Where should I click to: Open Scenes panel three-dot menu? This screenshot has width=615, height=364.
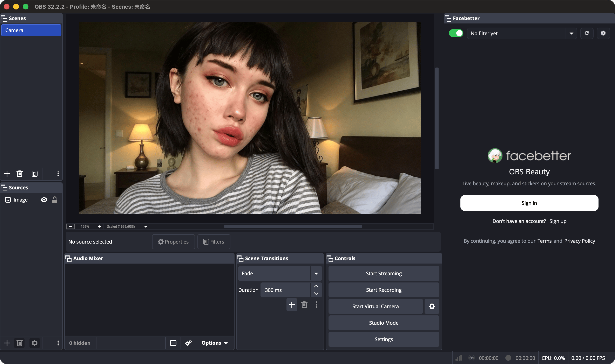coord(58,174)
